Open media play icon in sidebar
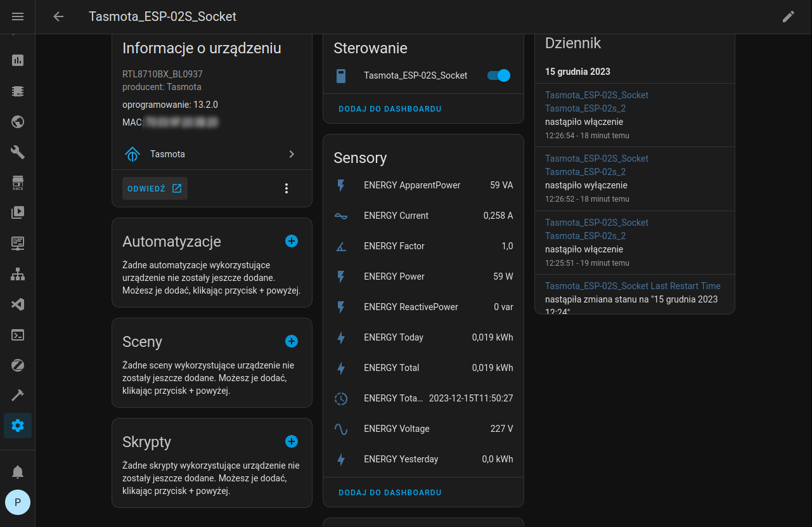The height and width of the screenshot is (527, 812). [18, 213]
